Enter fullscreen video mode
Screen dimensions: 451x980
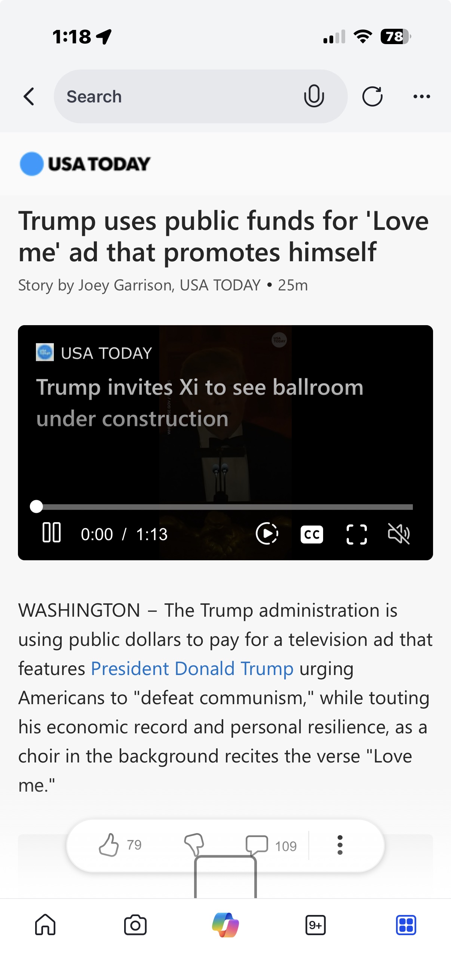pos(357,534)
